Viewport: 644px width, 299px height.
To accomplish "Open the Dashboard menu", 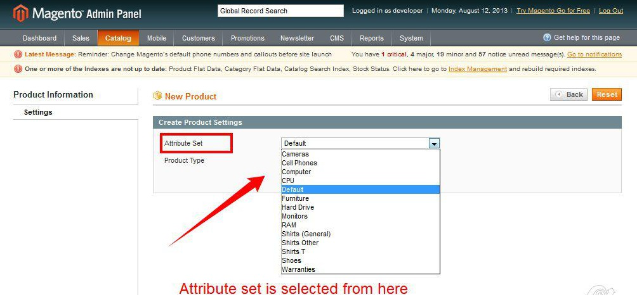I will 39,38.
